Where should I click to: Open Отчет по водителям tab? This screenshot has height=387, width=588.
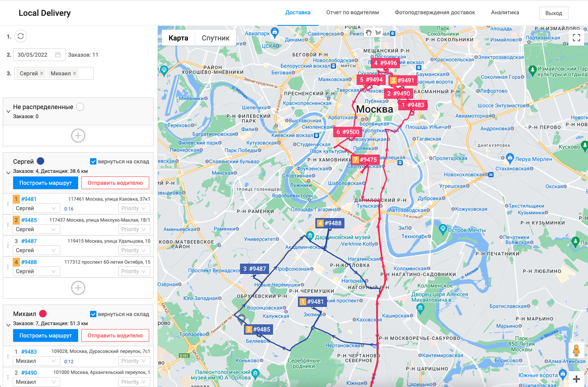[352, 13]
